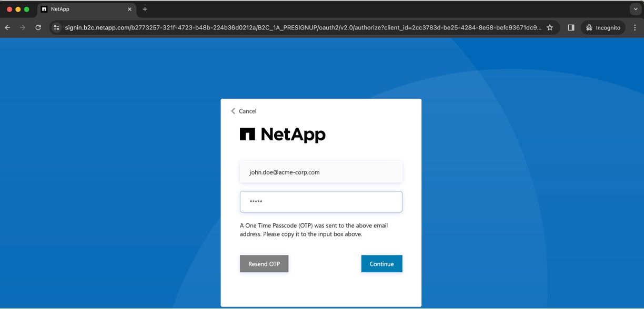Open Chrome three-dot menu
The image size is (644, 309).
click(x=636, y=27)
